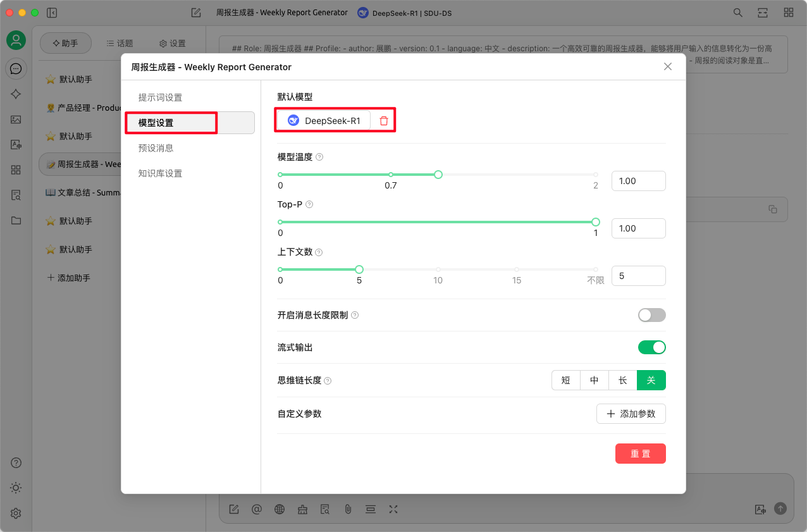Set 思维链长度 to 长
The image size is (807, 532).
[x=623, y=380]
